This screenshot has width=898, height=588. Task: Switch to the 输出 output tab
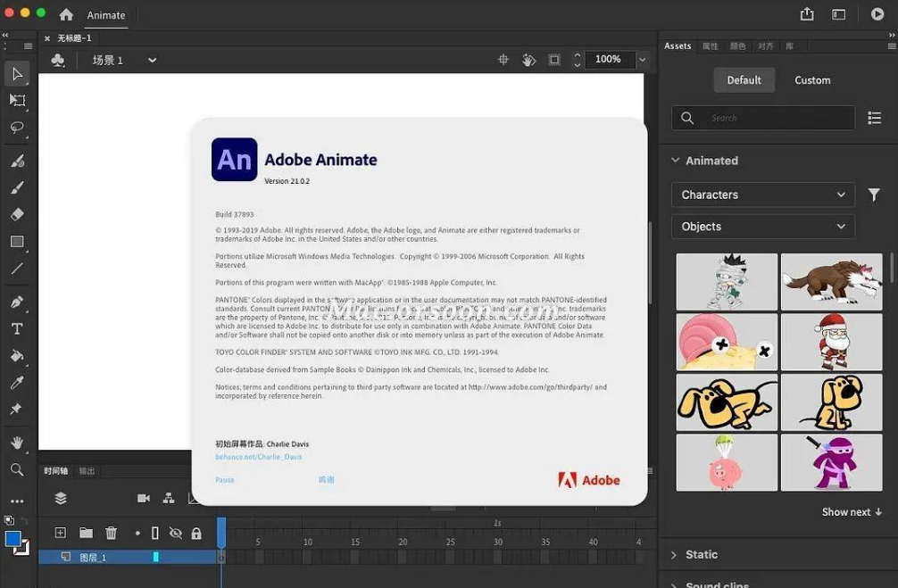point(87,470)
